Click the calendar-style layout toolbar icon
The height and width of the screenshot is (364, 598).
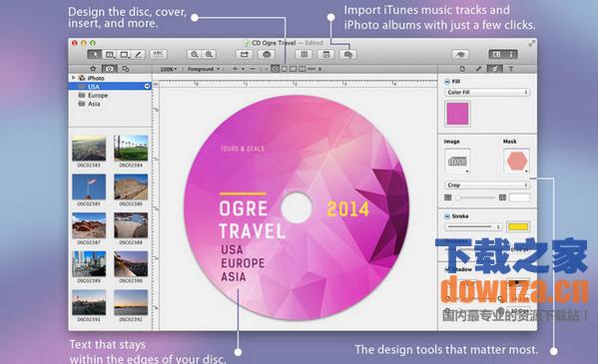(x=326, y=55)
